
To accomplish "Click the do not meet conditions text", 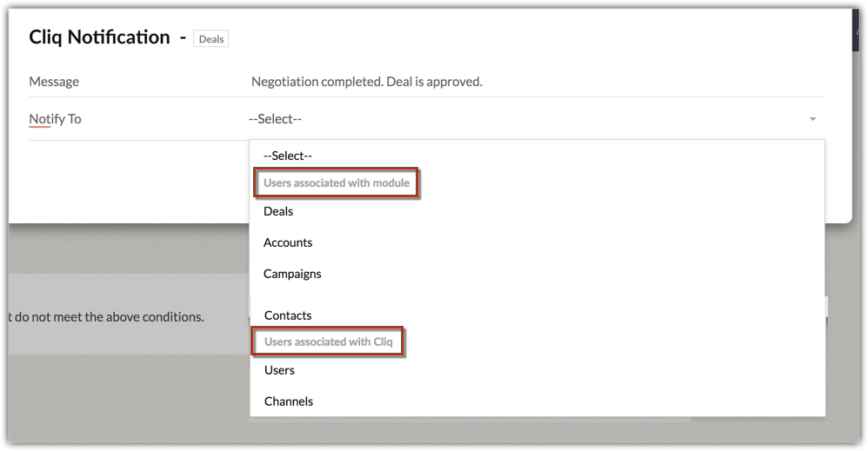I will click(x=106, y=317).
